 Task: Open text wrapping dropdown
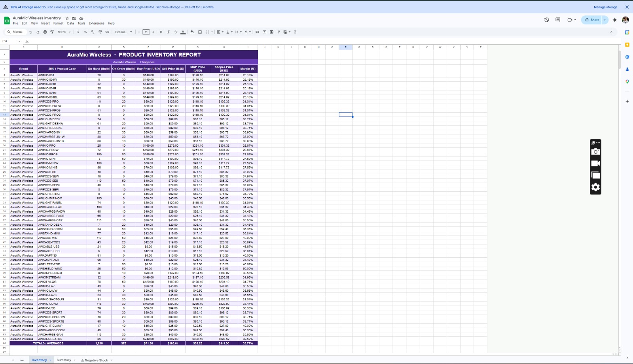238,32
